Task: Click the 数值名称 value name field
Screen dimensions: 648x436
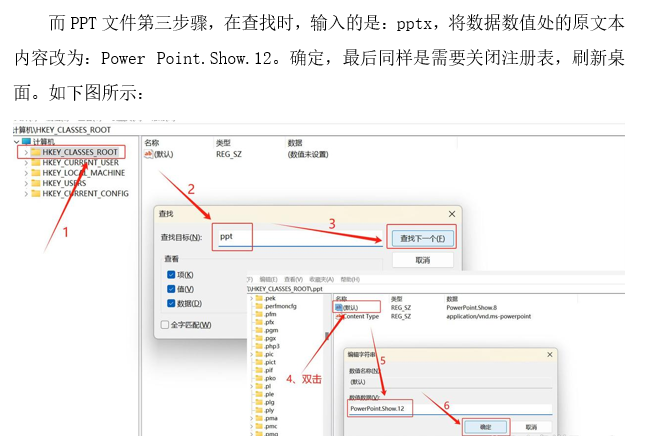Action: point(450,382)
